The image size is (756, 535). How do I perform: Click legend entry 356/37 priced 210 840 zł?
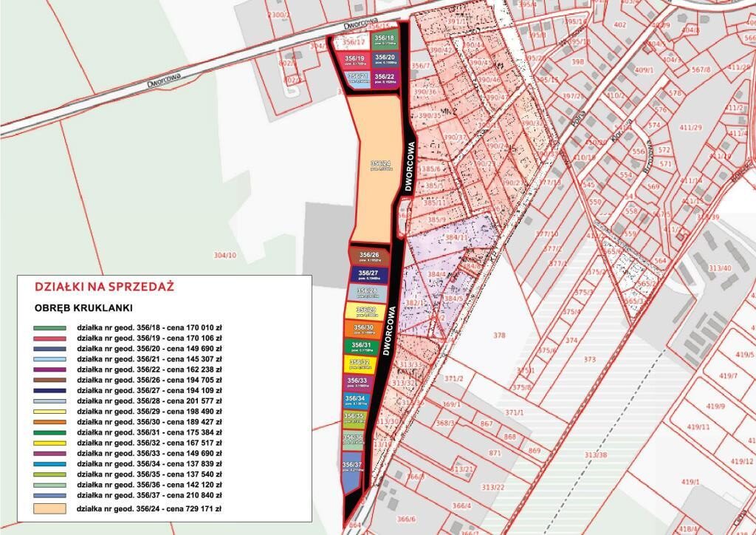point(149,495)
